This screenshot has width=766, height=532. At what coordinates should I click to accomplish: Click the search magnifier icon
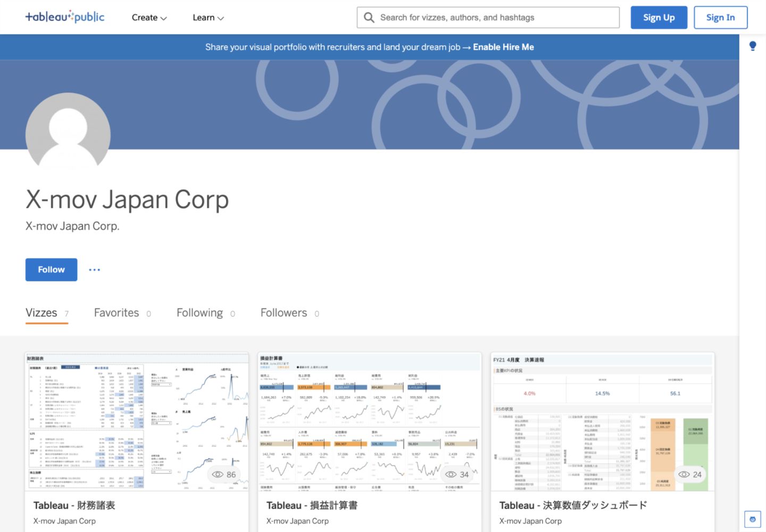(x=369, y=18)
